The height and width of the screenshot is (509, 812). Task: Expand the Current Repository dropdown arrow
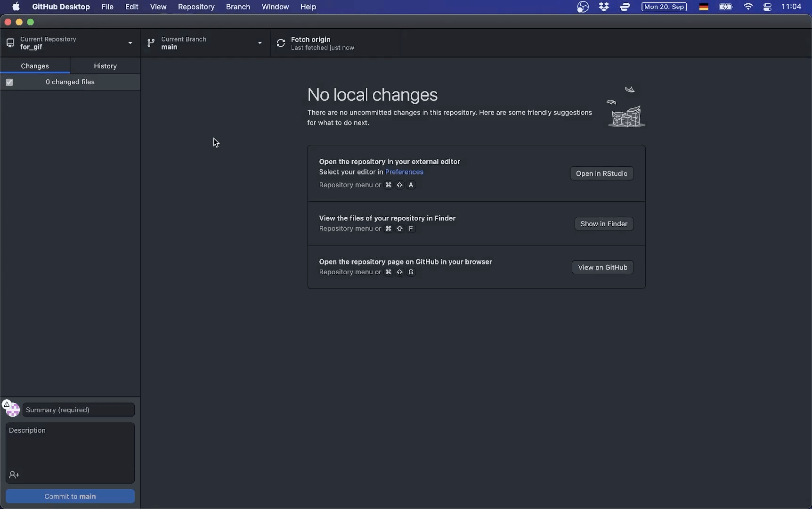tap(130, 43)
